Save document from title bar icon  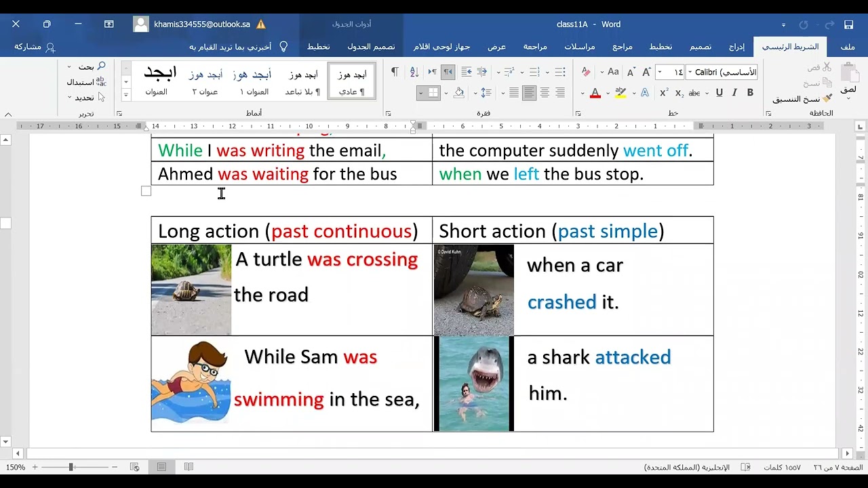(x=848, y=24)
